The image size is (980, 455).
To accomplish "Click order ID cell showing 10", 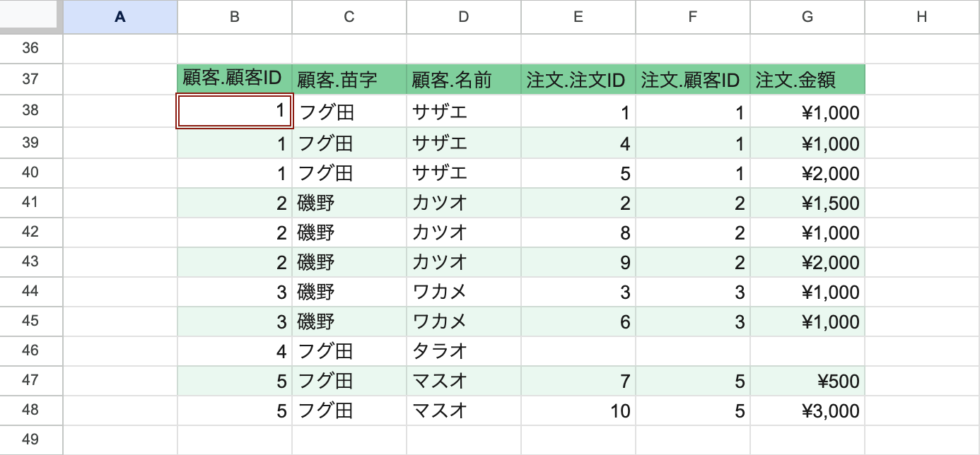I will tap(578, 410).
